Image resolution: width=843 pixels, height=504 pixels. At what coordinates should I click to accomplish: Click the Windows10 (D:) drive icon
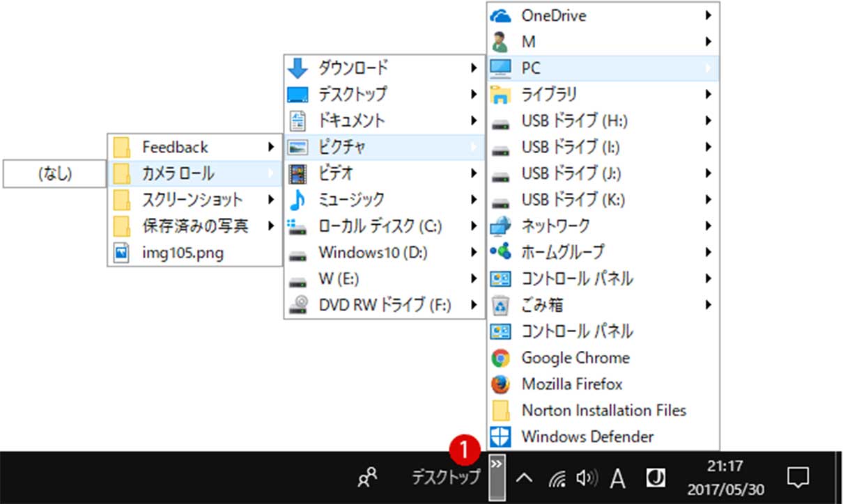[x=297, y=255]
